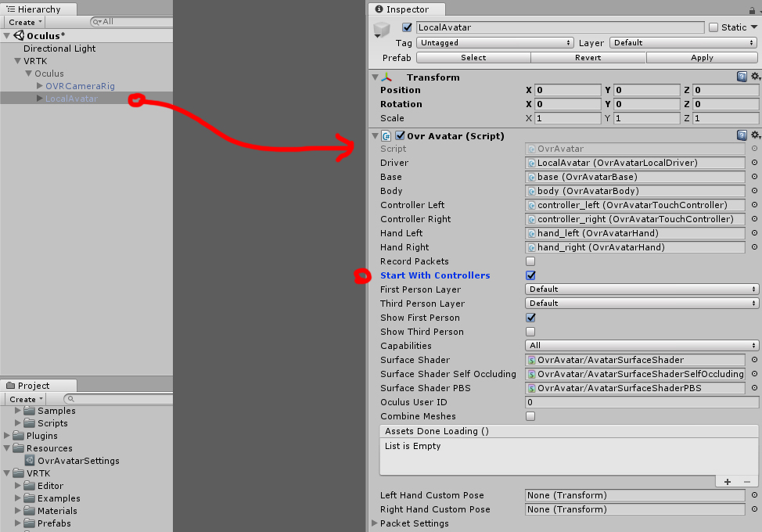Click prefab Select button
This screenshot has width=762, height=532.
pos(473,57)
